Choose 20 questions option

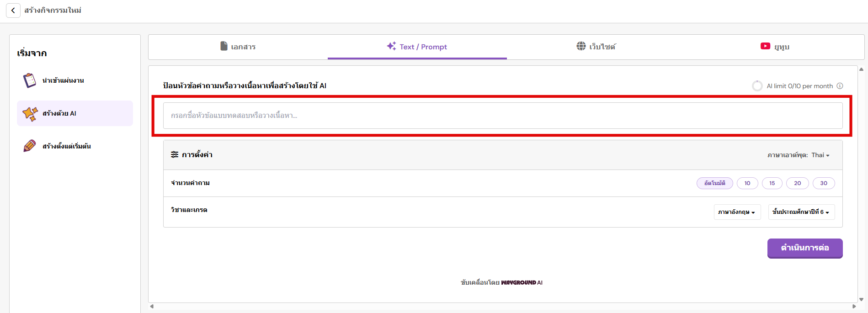tap(797, 183)
